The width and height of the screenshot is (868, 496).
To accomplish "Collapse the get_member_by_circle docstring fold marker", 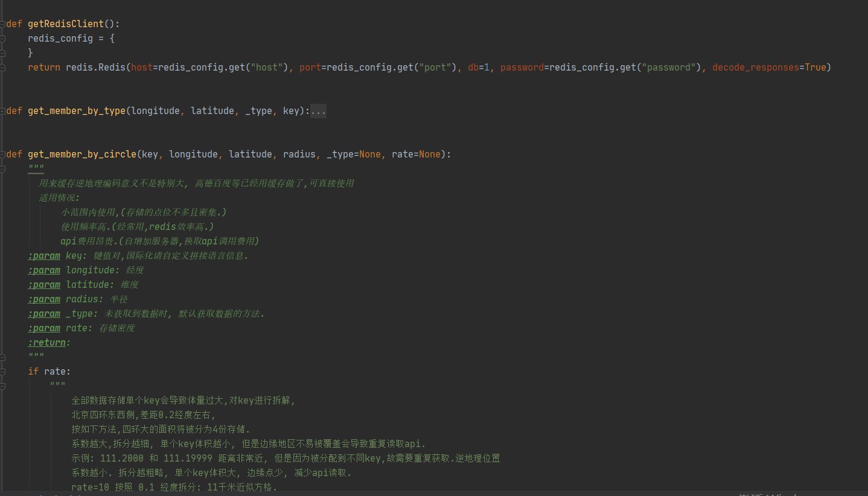I will (3, 169).
